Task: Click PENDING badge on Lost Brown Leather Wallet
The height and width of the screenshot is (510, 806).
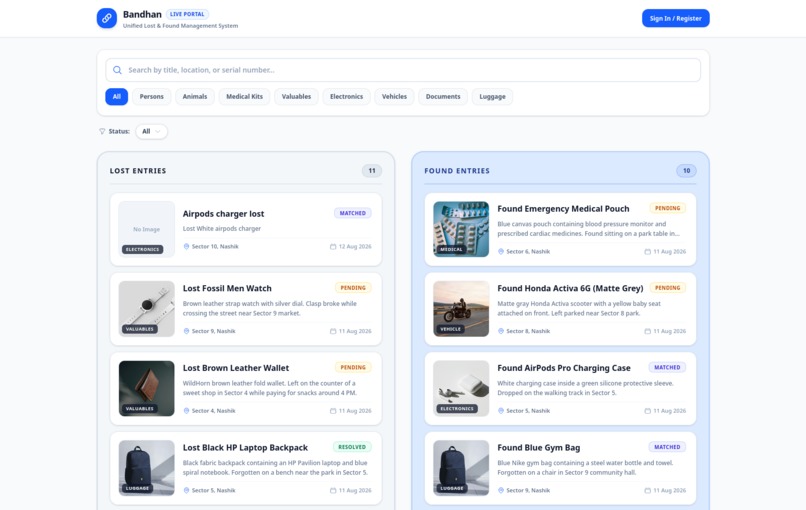Action: pyautogui.click(x=353, y=368)
